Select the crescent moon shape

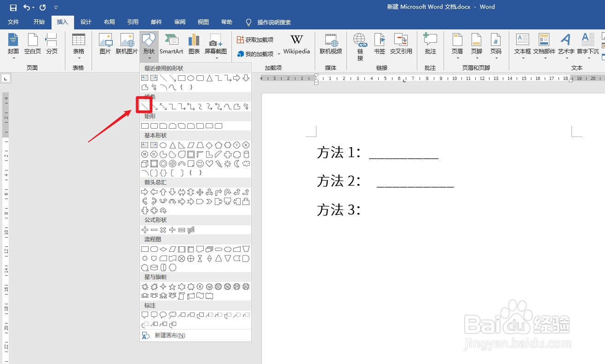click(237, 164)
